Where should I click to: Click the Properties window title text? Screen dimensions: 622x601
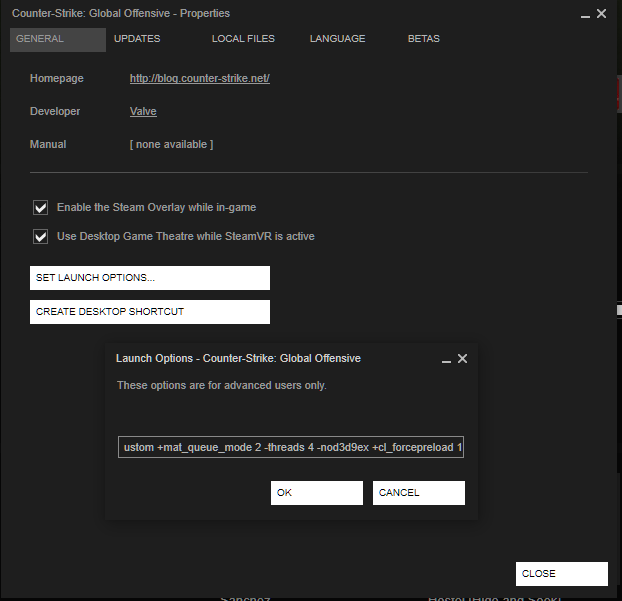(121, 13)
